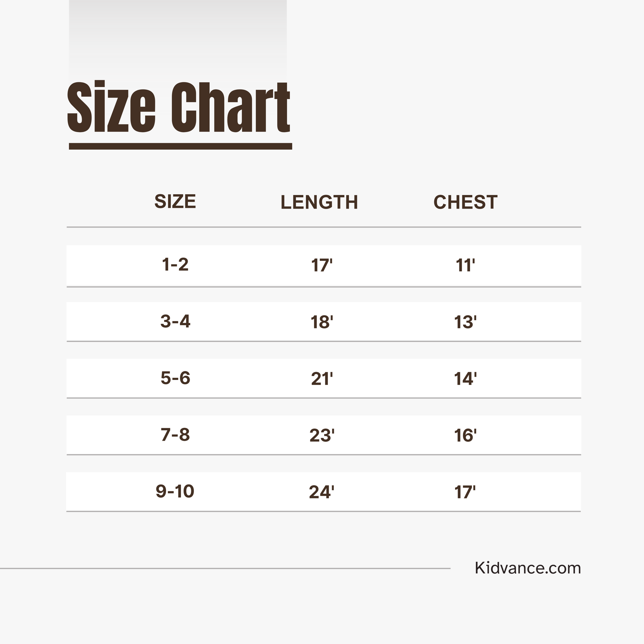Screen dimensions: 644x644
Task: Click the 1-2 size row label
Action: click(x=175, y=265)
